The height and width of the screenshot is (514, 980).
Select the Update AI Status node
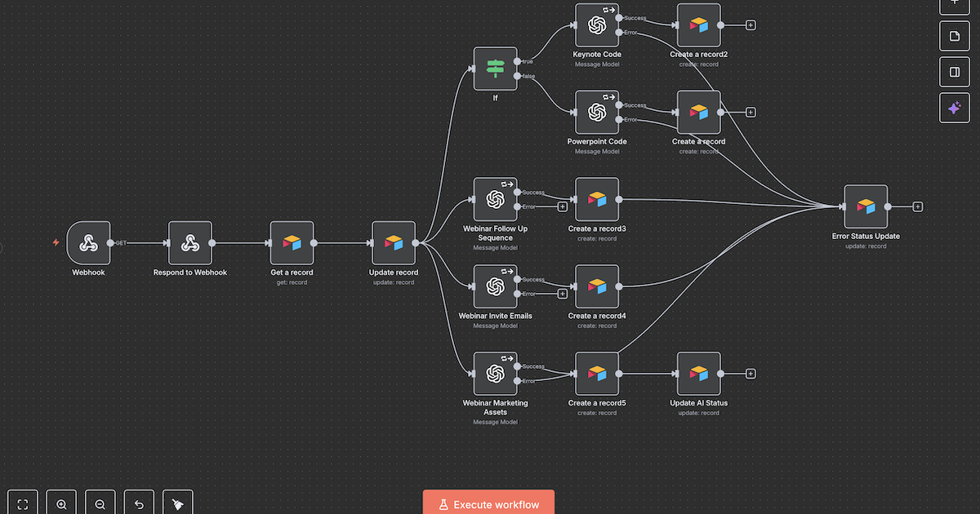698,374
